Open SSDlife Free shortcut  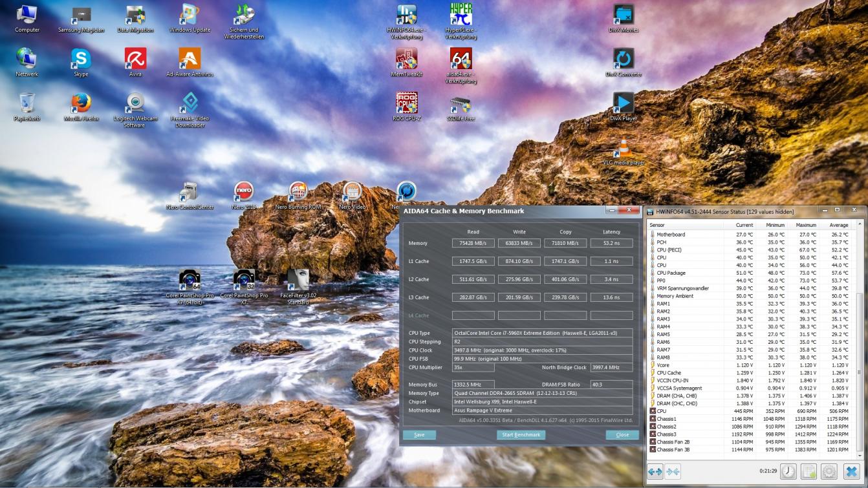461,107
